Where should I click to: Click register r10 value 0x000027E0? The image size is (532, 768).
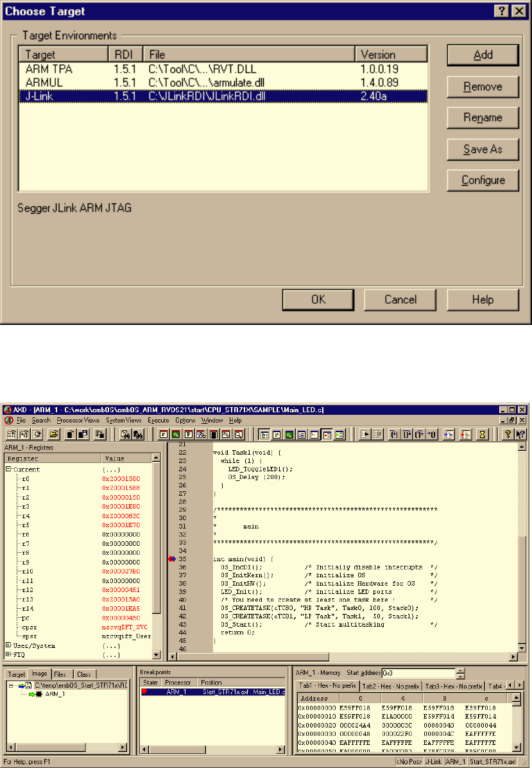121,572
